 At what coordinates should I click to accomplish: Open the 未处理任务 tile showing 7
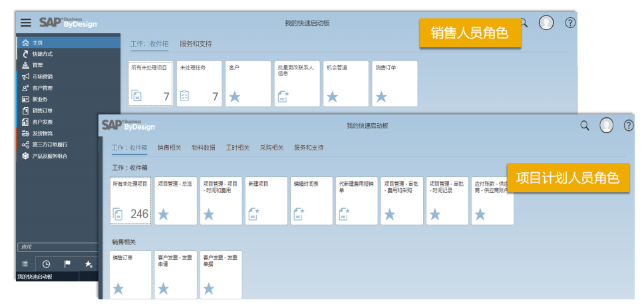coord(200,84)
